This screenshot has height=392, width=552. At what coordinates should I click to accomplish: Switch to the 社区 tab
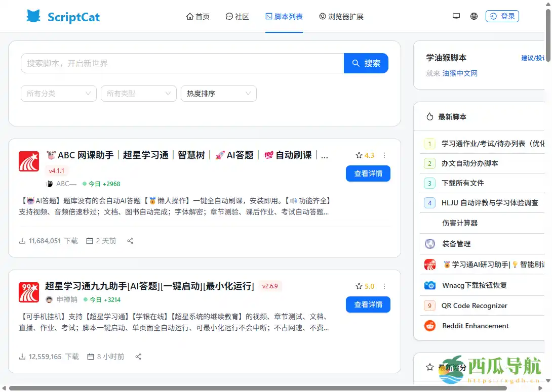point(238,16)
